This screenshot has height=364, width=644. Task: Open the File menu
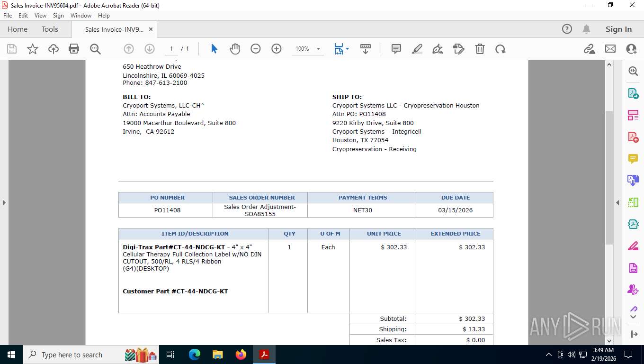pyautogui.click(x=8, y=16)
